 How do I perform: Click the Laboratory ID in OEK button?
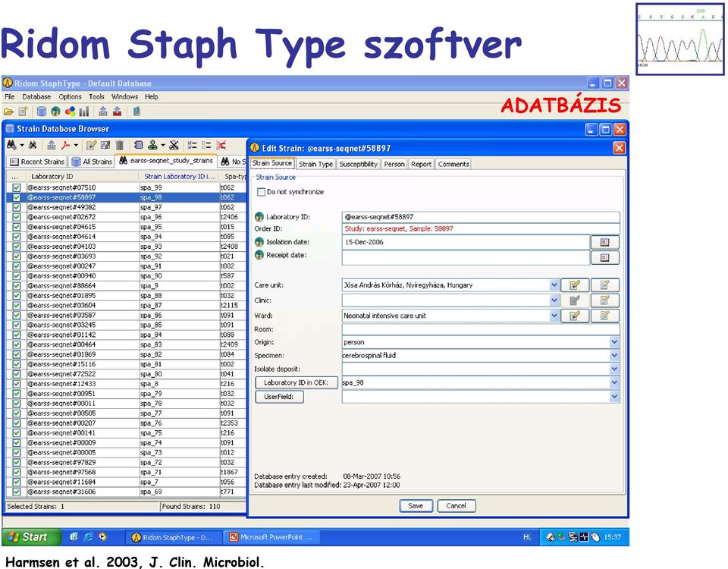click(297, 382)
